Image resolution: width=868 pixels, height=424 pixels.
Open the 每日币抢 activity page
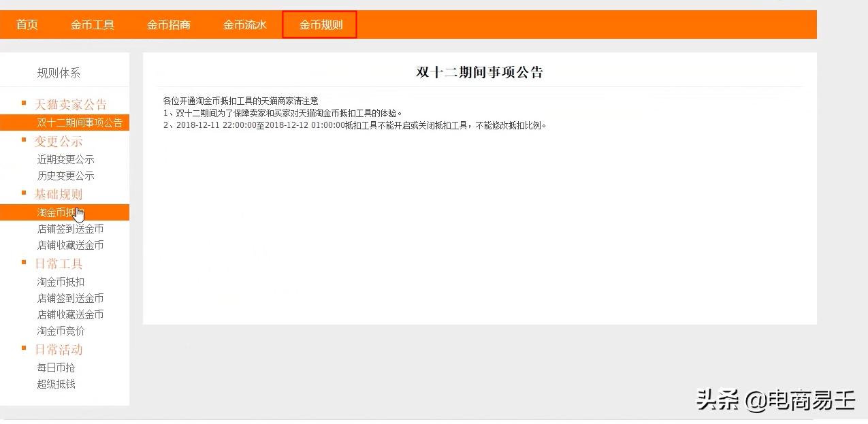(x=57, y=367)
